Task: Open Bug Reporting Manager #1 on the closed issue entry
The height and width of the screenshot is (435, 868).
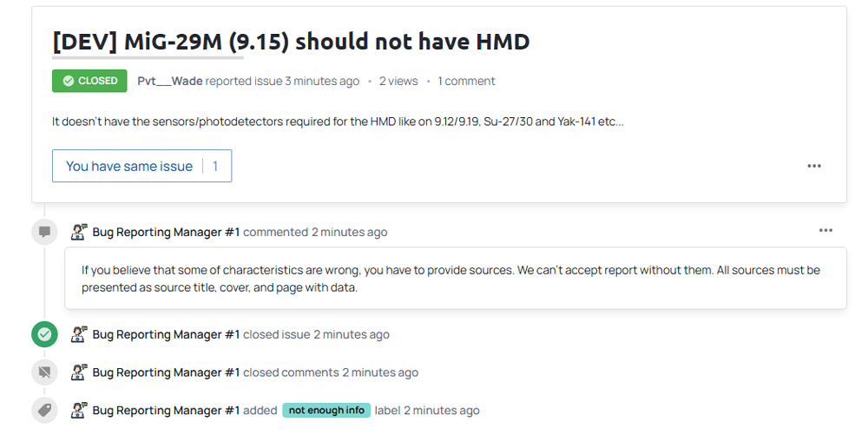Action: (166, 334)
